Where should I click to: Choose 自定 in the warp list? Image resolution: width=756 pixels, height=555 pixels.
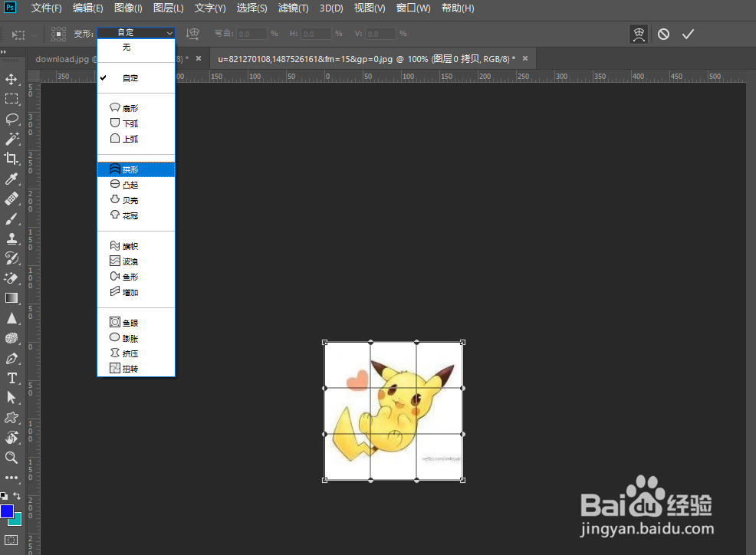(136, 78)
